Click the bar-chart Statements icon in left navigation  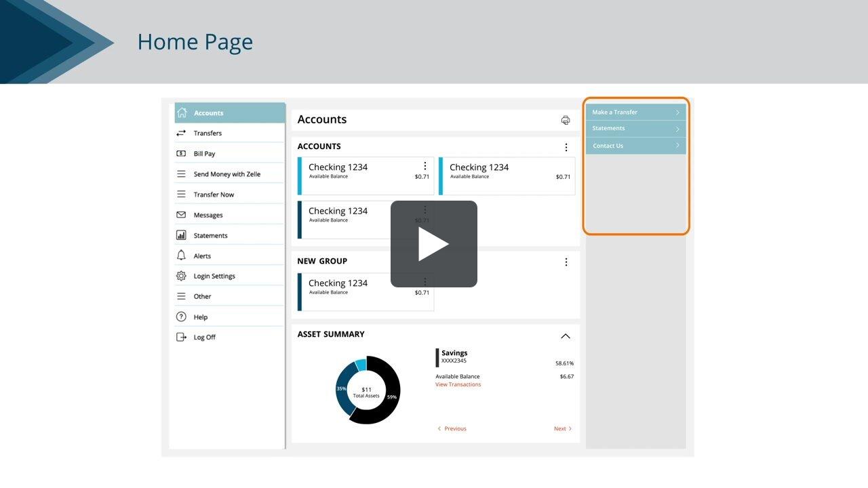pyautogui.click(x=181, y=235)
